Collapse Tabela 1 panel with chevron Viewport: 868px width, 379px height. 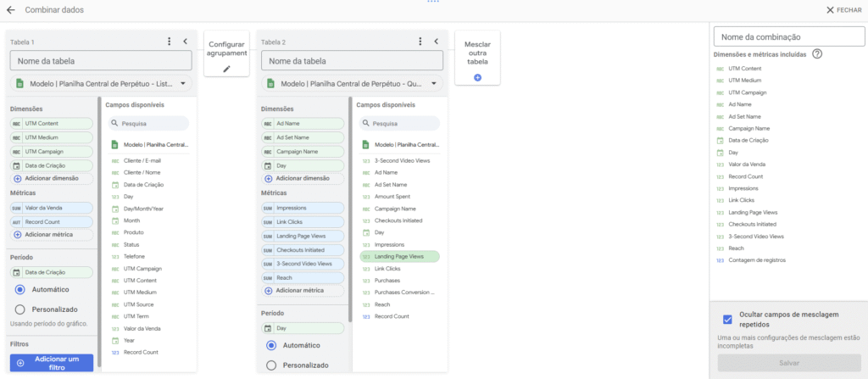(x=185, y=41)
